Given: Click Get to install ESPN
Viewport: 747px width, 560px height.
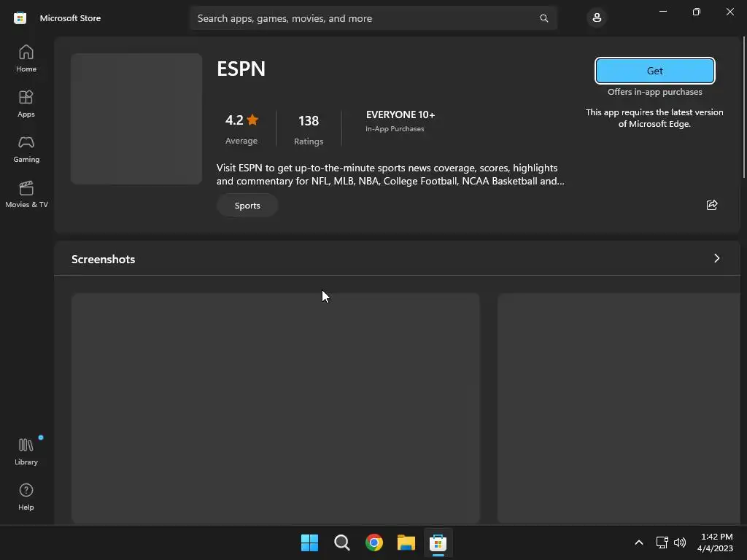Looking at the screenshot, I should [654, 71].
